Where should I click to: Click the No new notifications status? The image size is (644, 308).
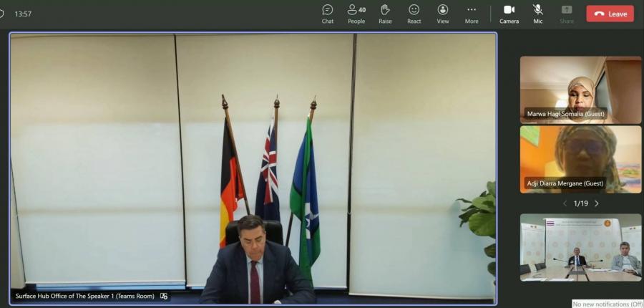click(608, 304)
